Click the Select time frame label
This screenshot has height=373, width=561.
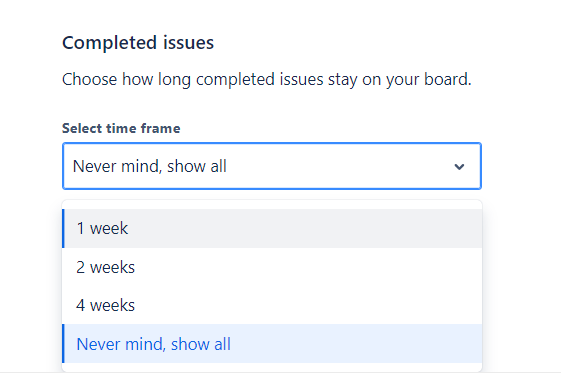(121, 128)
